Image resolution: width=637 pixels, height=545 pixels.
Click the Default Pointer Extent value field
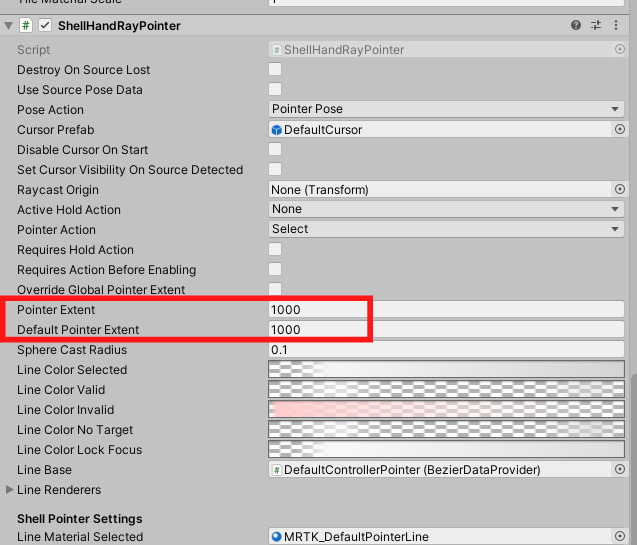coord(446,329)
